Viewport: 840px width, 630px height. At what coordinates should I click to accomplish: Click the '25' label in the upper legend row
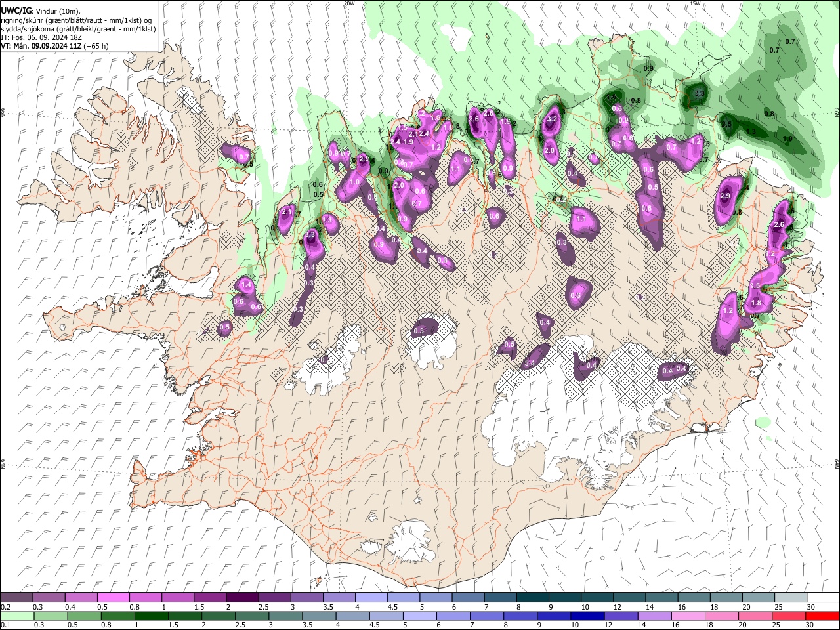(778, 607)
